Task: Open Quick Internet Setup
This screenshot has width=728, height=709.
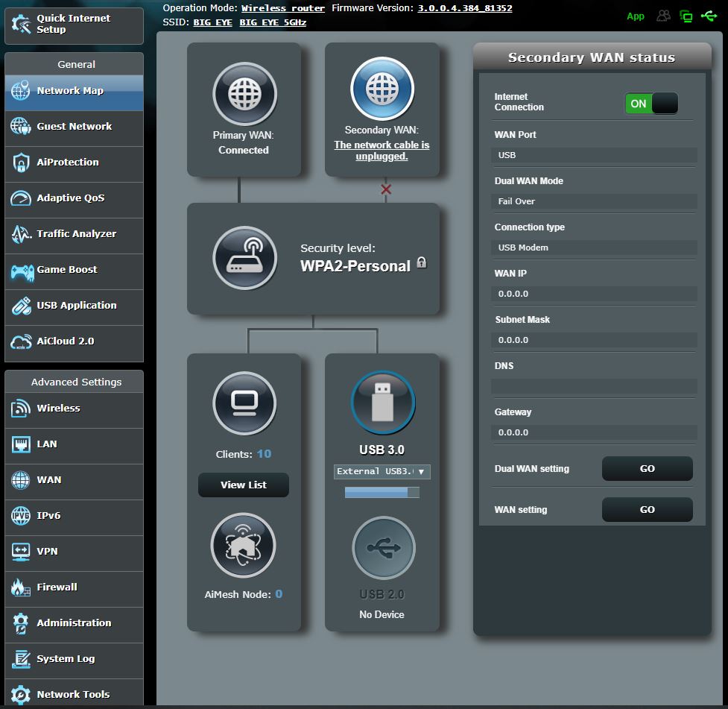Action: pyautogui.click(x=74, y=25)
